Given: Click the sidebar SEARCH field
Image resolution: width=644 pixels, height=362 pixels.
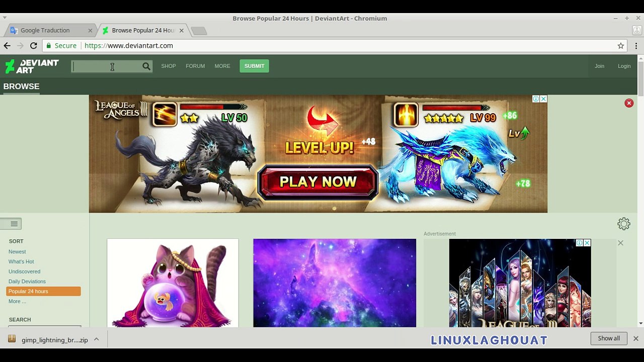Looking at the screenshot, I should point(45,326).
